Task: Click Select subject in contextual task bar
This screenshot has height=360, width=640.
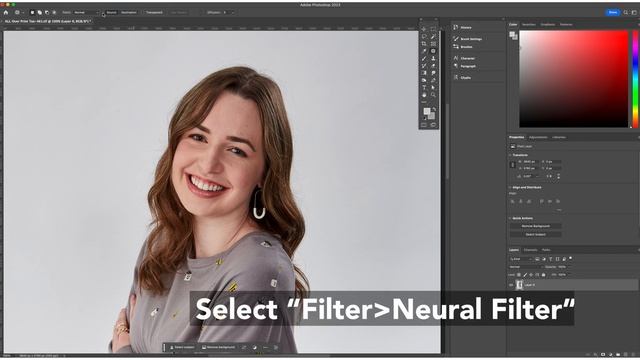Action: pyautogui.click(x=182, y=347)
